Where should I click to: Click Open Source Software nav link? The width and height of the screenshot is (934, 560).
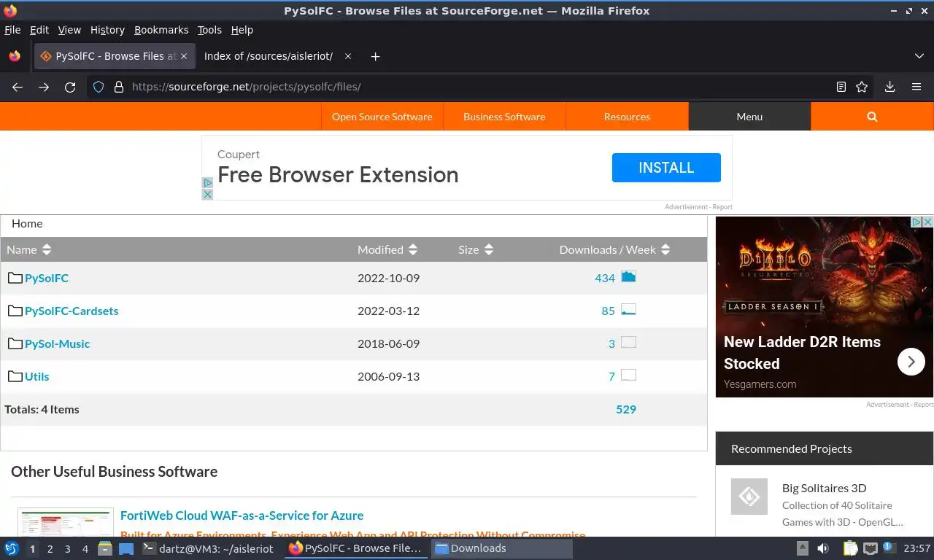click(x=382, y=117)
